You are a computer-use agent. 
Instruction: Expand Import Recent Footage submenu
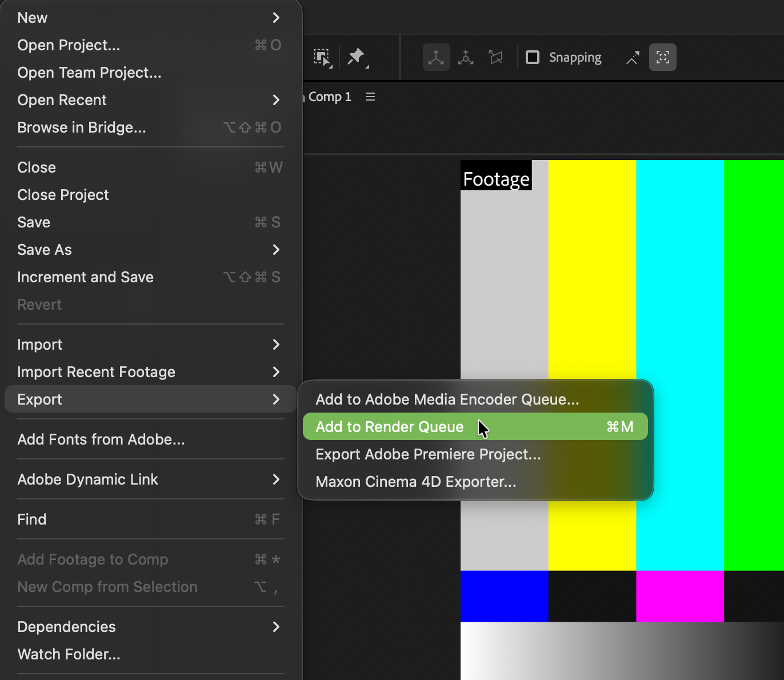[x=150, y=372]
